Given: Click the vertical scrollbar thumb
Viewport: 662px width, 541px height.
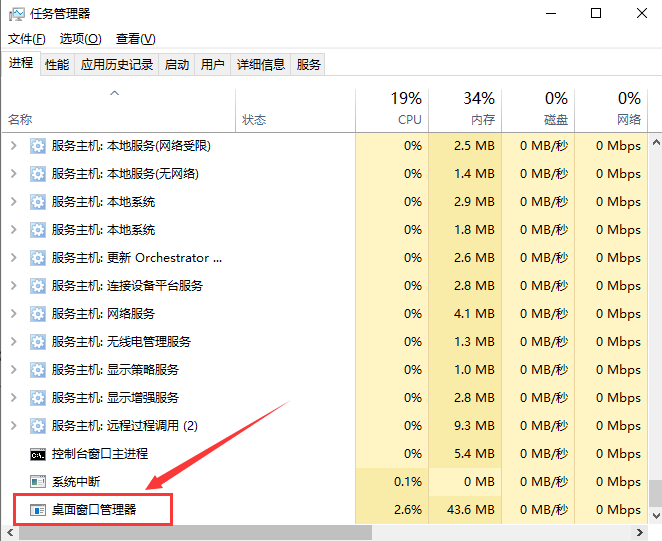Looking at the screenshot, I should [x=656, y=493].
